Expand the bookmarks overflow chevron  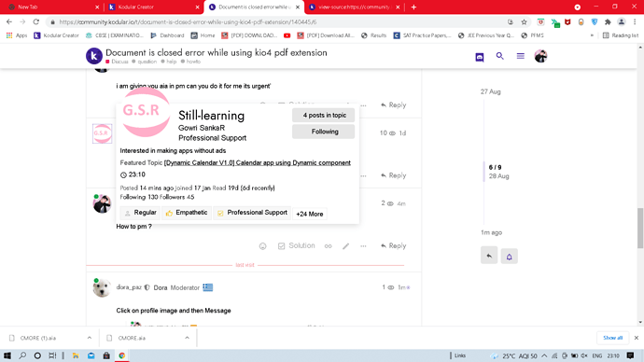coord(592,35)
